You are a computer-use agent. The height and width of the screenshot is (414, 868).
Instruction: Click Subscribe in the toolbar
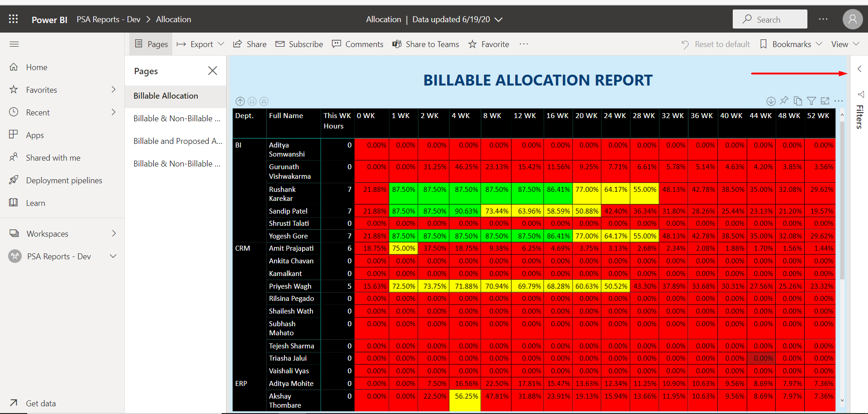299,44
